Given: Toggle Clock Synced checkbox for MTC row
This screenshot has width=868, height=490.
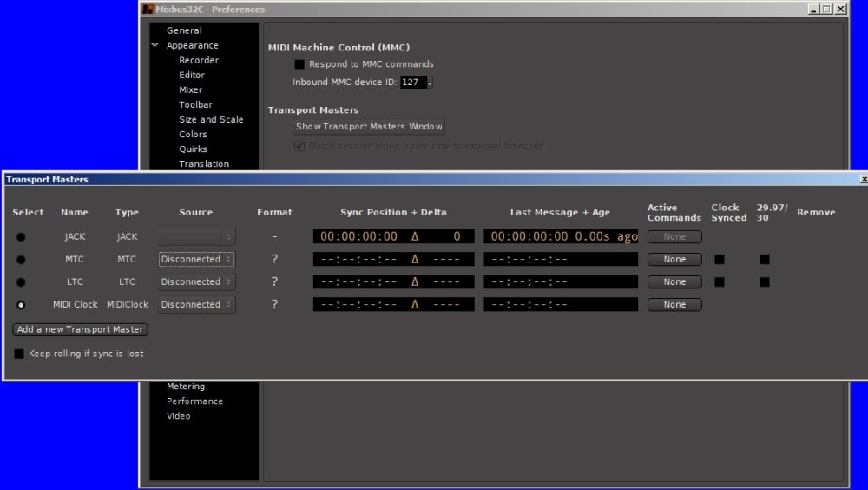Looking at the screenshot, I should coord(720,260).
